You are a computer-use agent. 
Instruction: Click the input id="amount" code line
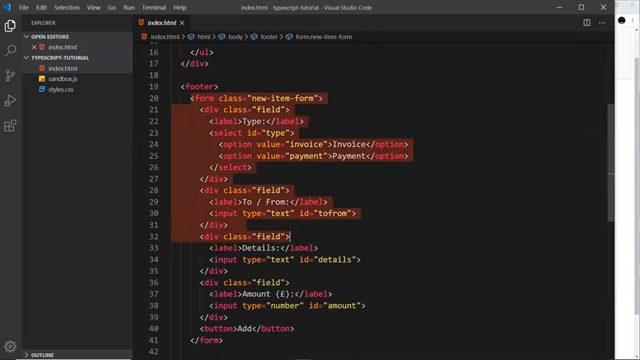pyautogui.click(x=287, y=306)
